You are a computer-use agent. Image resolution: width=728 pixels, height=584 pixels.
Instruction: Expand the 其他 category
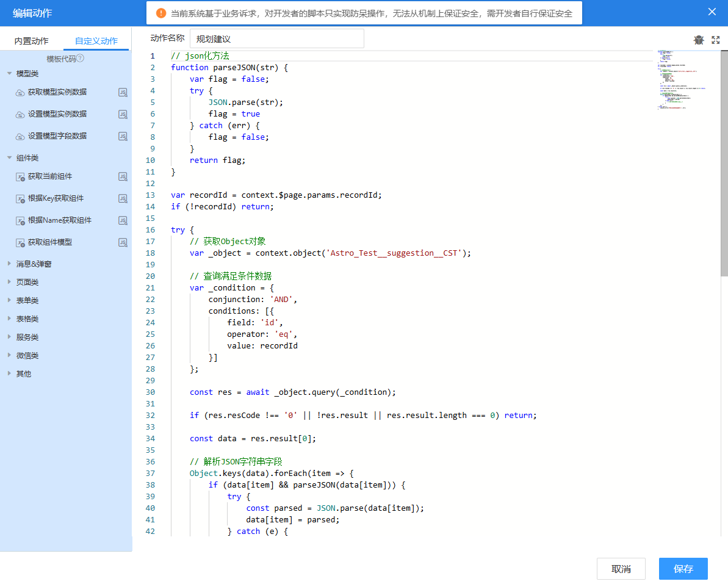tap(9, 373)
